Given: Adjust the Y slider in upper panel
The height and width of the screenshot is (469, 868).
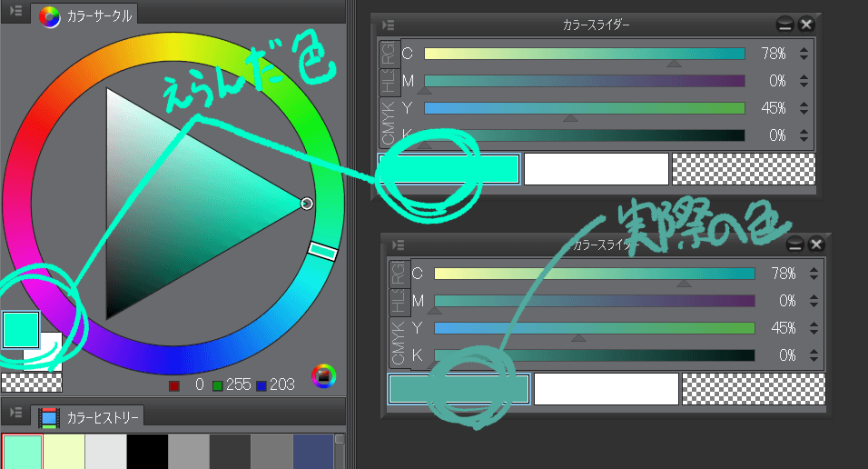Looking at the screenshot, I should tap(585, 108).
